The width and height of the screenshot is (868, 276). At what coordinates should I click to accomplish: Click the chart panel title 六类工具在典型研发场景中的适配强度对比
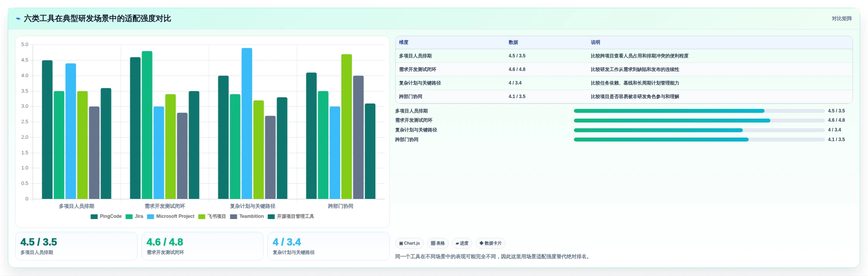(x=97, y=19)
